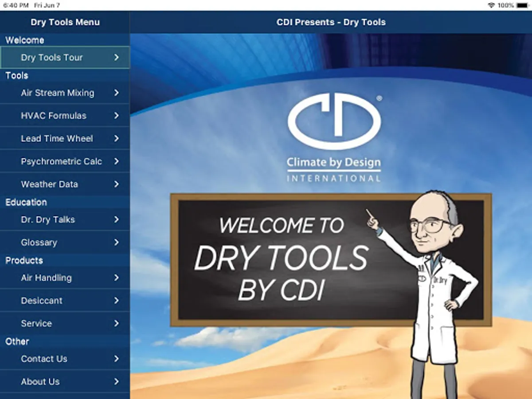532x399 pixels.
Task: Open Contact Us page
Action: point(65,359)
